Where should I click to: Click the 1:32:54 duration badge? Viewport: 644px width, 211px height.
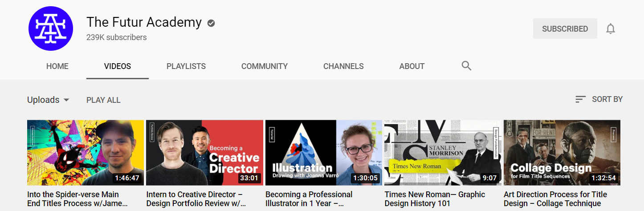click(x=603, y=178)
